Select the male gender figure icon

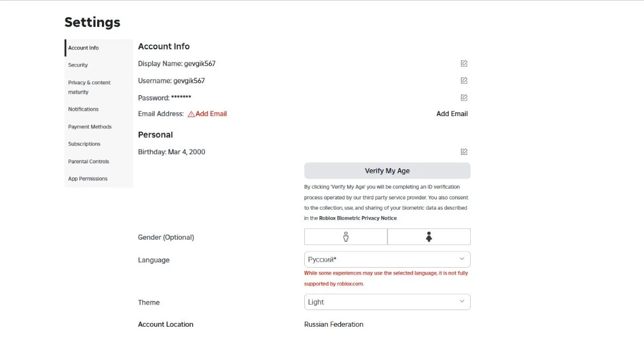click(346, 236)
